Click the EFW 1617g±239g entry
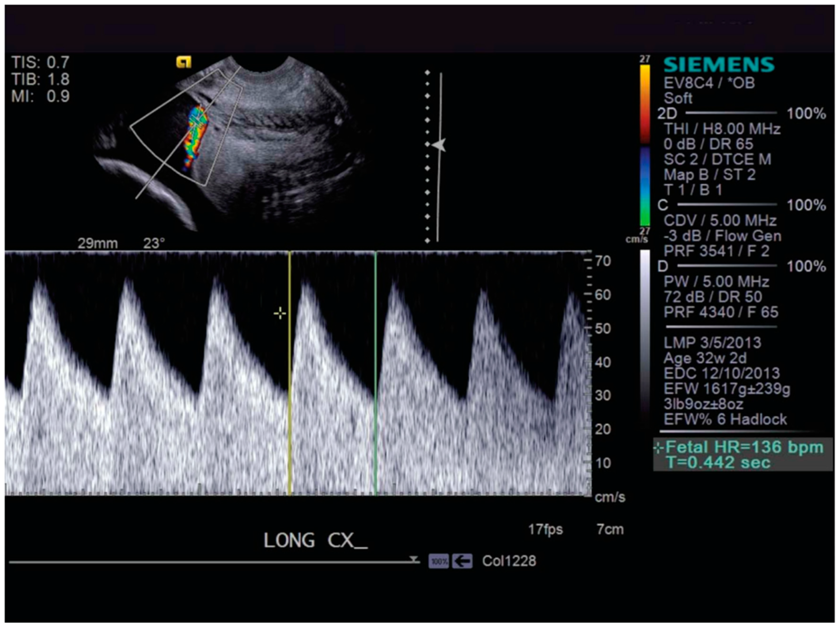The height and width of the screenshot is (627, 840). [x=727, y=389]
